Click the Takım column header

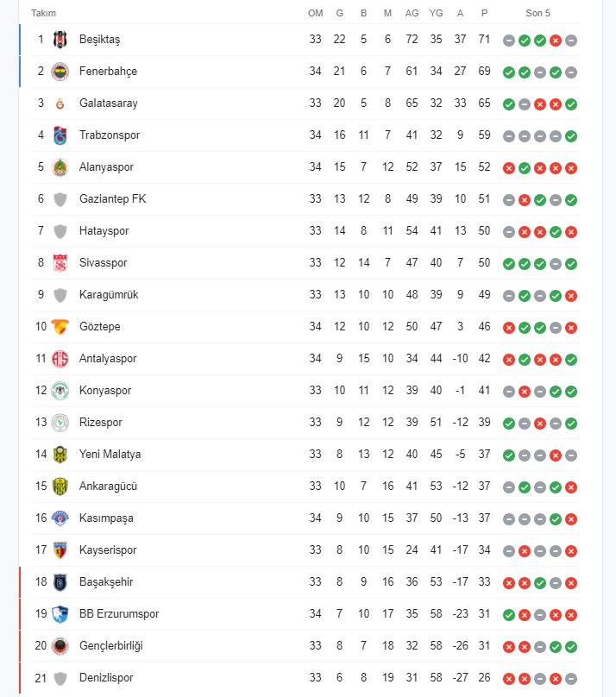click(x=43, y=13)
